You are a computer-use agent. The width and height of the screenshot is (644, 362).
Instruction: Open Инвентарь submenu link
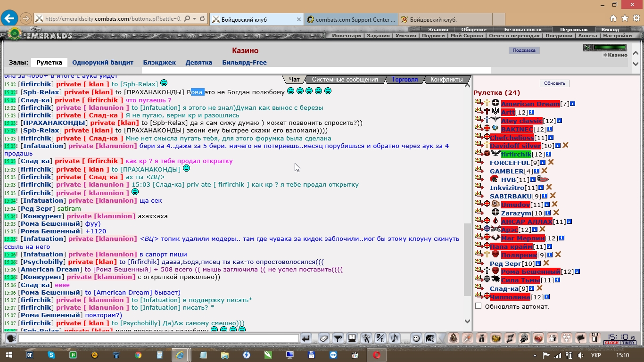347,36
